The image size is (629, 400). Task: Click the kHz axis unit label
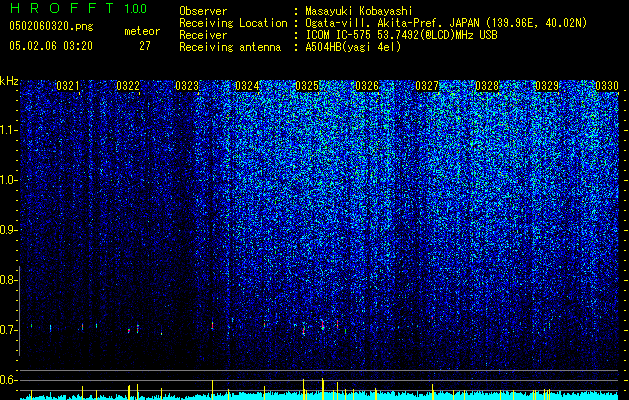[x=9, y=81]
